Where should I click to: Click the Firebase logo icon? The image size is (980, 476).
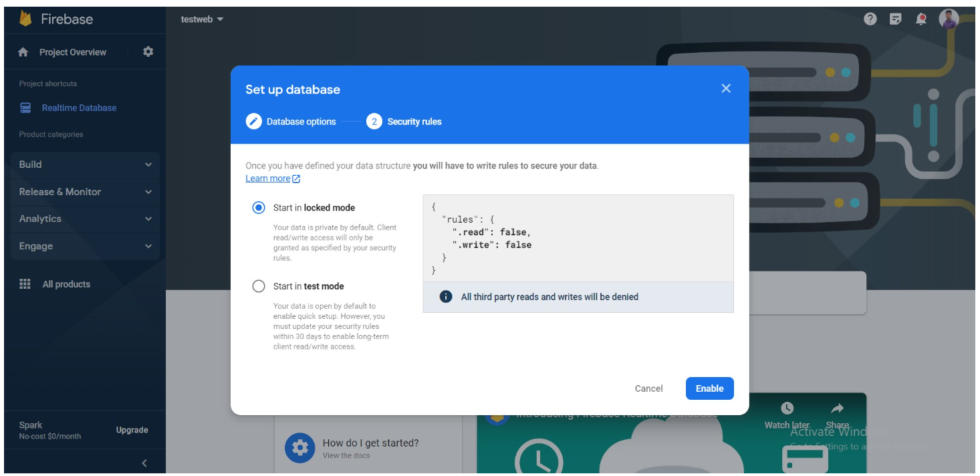tap(26, 19)
